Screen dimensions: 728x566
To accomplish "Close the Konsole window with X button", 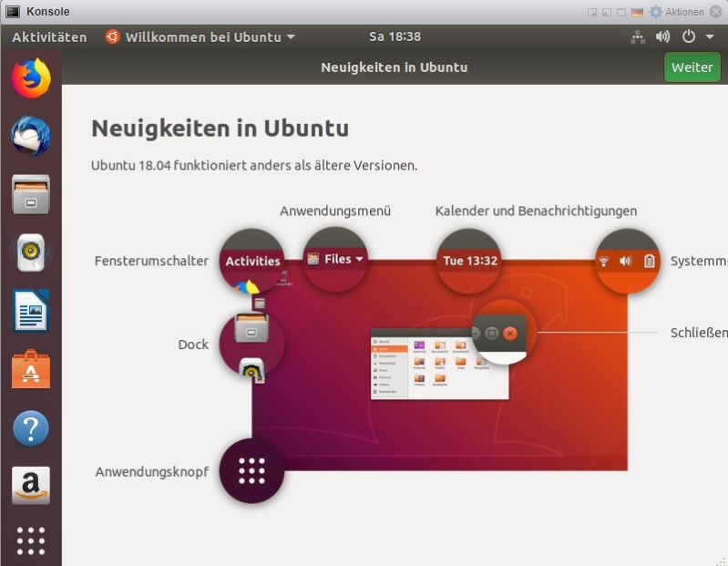I will 716,12.
